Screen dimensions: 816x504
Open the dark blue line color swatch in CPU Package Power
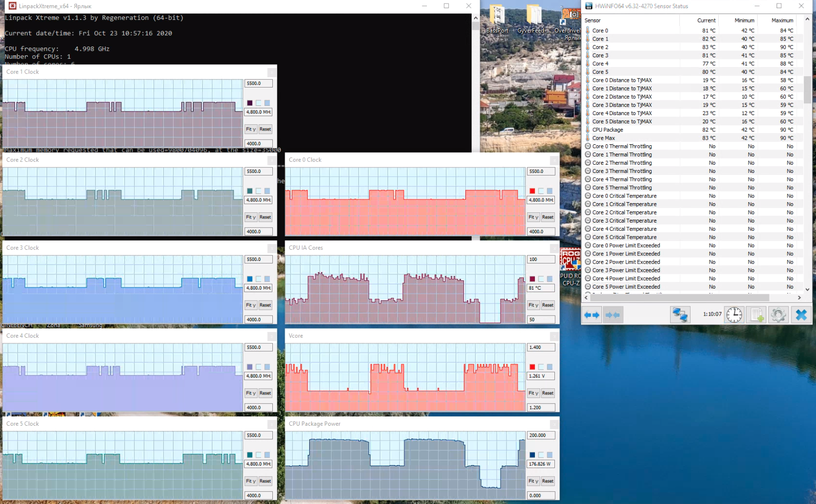point(532,455)
